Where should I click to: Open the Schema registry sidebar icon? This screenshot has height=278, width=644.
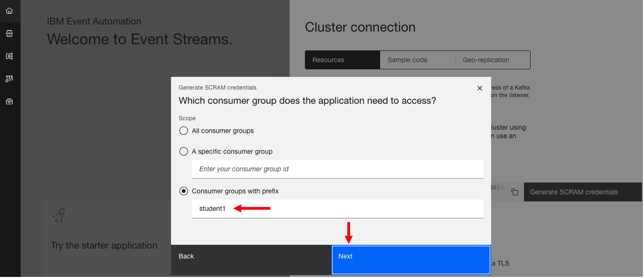coord(9,56)
